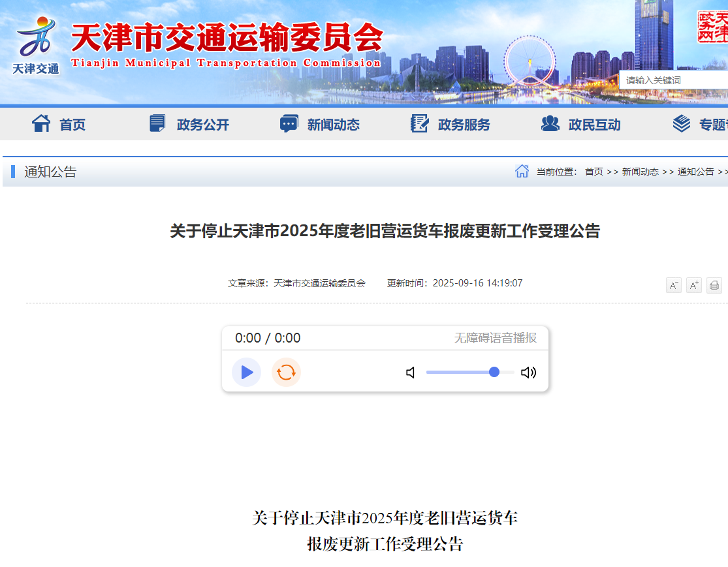Click the house icon in breadcrumb bar

point(522,172)
